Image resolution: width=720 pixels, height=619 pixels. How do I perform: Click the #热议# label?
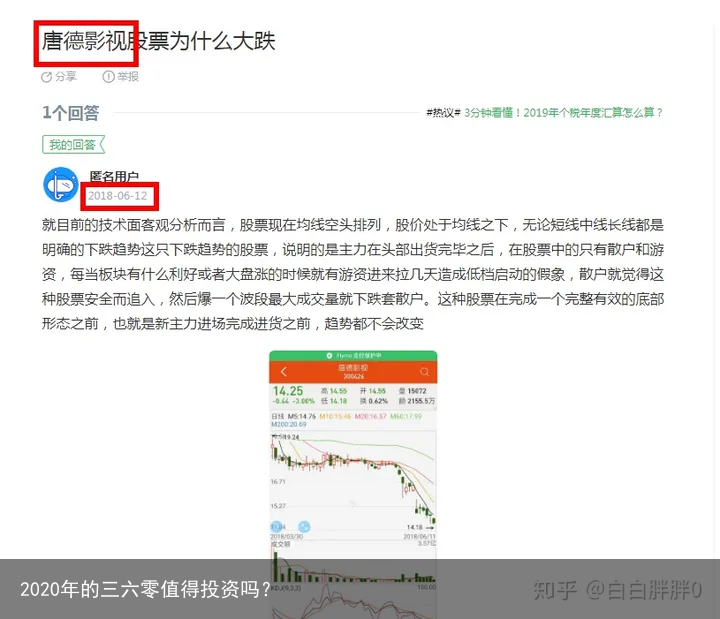443,113
